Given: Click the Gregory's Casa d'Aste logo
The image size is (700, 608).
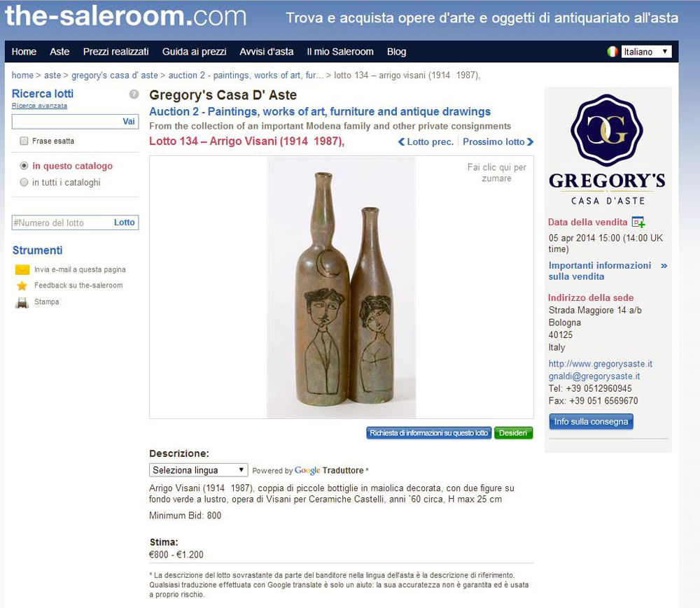Looking at the screenshot, I should 607,150.
